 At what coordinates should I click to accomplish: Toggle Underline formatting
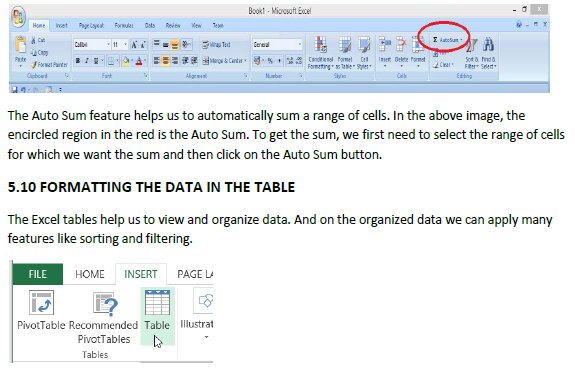pos(96,61)
